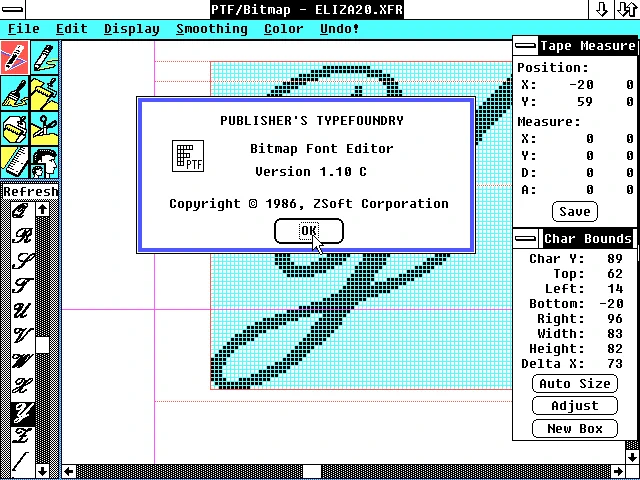Screen dimensions: 640x480
Task: Click the ZSoft Corporation copyright line
Action: (309, 204)
